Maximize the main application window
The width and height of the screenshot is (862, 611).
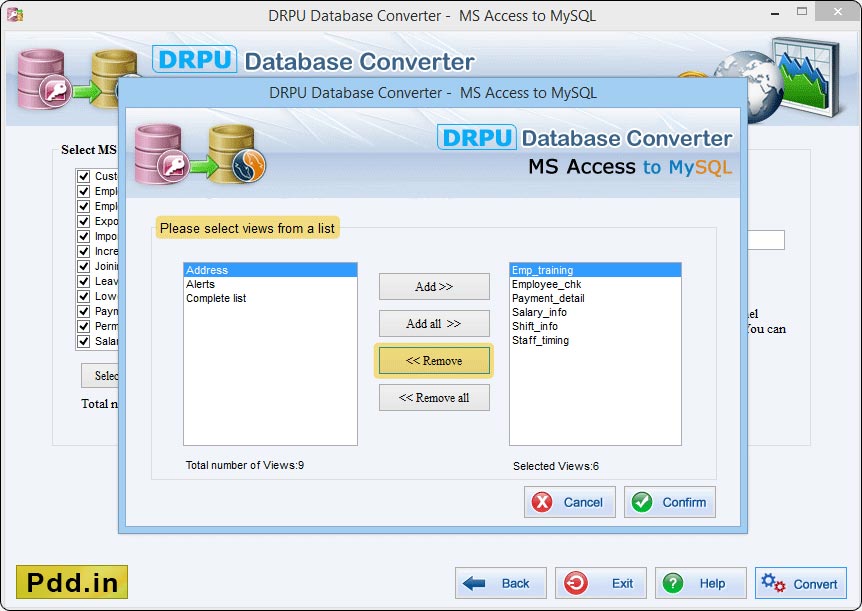802,12
